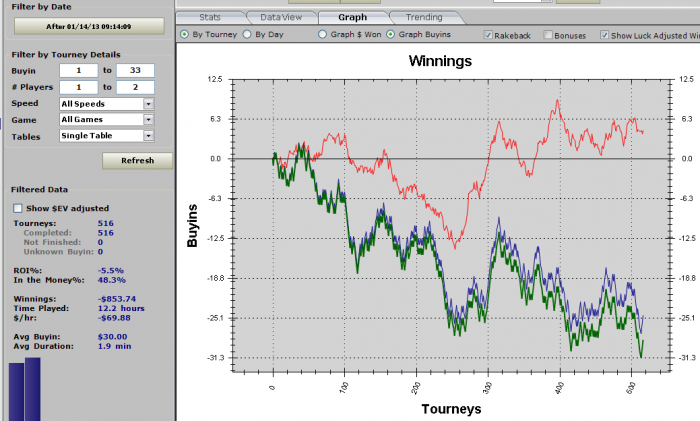
Task: Click the ROI% value -5.5%
Action: [111, 271]
